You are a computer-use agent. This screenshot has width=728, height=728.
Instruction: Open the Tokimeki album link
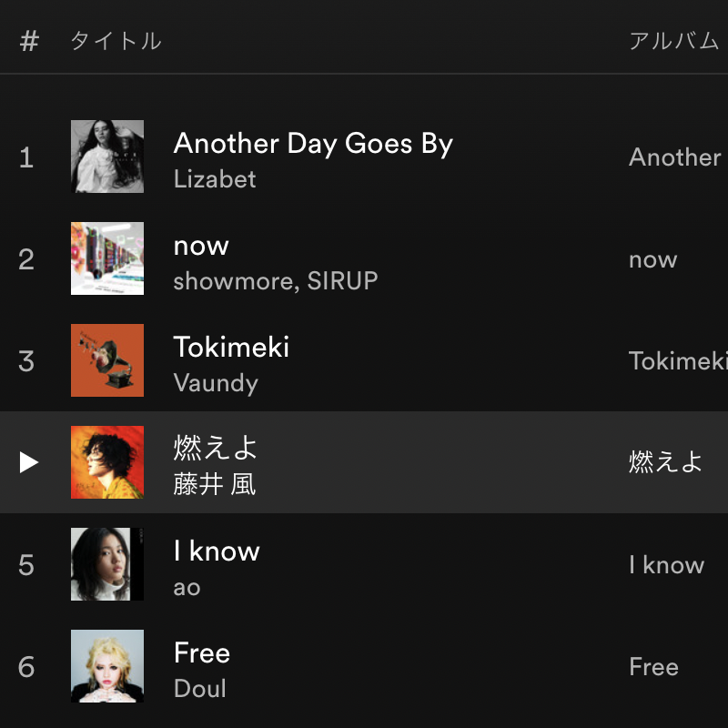678,361
